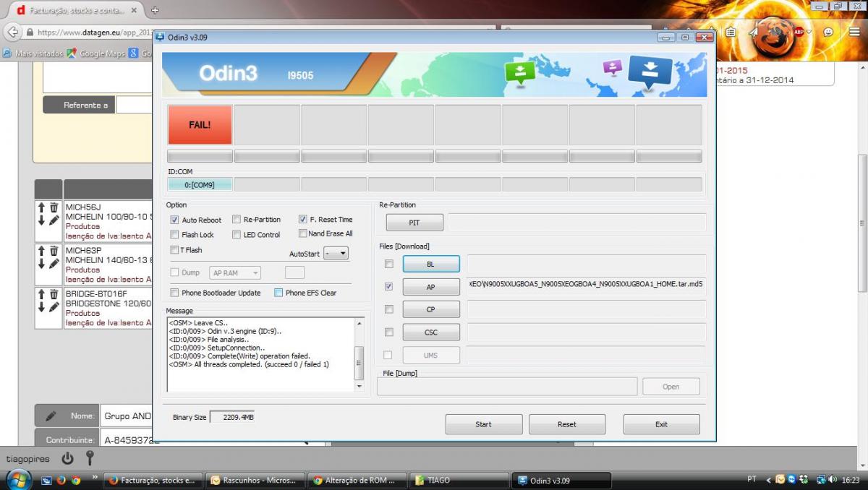Viewport: 868px width, 490px height.
Task: Enable the Nand Erase All option
Action: point(303,233)
